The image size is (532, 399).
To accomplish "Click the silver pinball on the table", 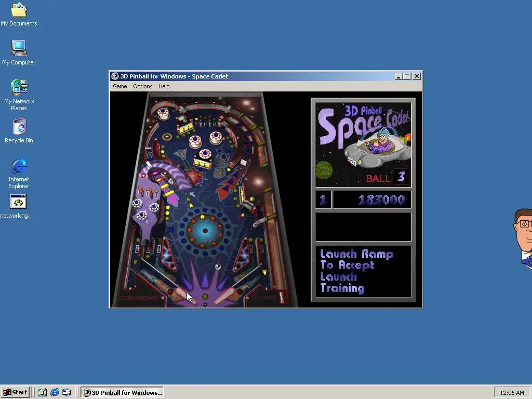I will point(218,267).
